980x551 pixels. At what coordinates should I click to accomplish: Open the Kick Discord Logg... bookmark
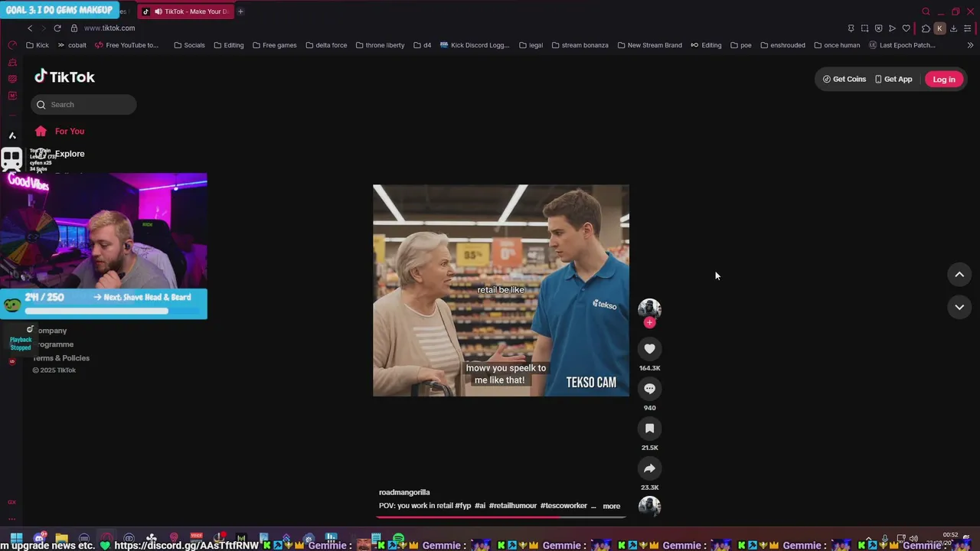tap(475, 45)
